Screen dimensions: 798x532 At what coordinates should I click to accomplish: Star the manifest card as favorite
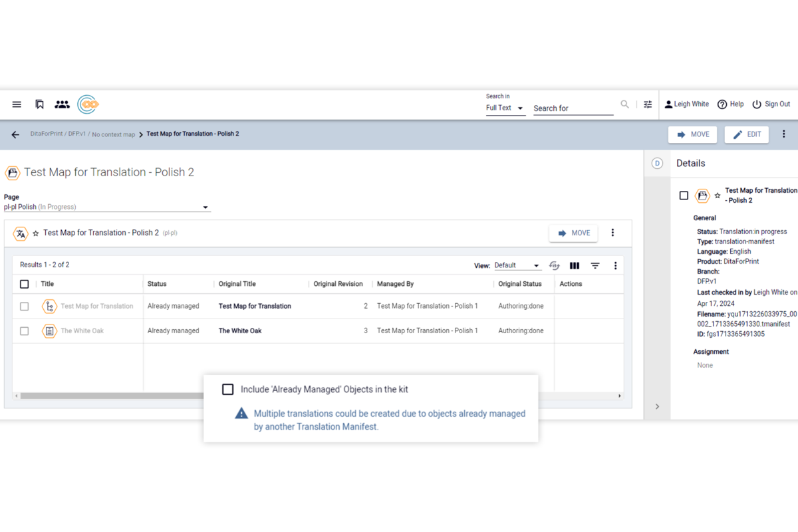point(36,233)
